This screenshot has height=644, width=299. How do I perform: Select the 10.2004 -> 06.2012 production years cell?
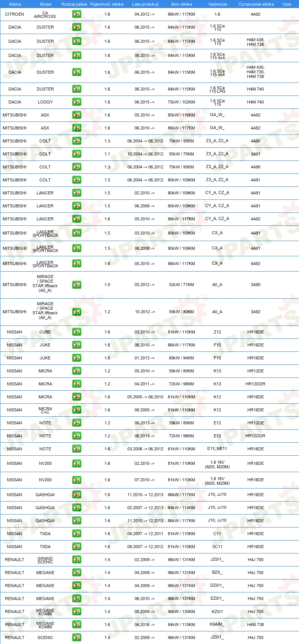(x=145, y=154)
